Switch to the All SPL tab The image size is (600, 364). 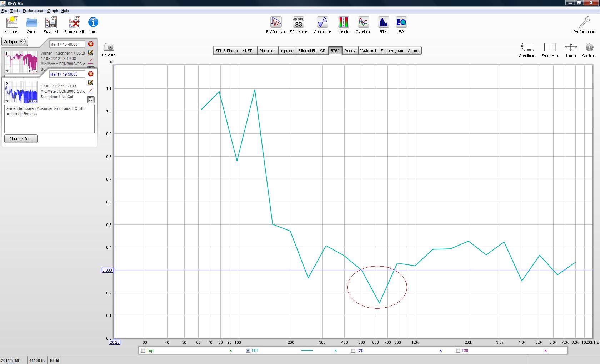coord(248,51)
